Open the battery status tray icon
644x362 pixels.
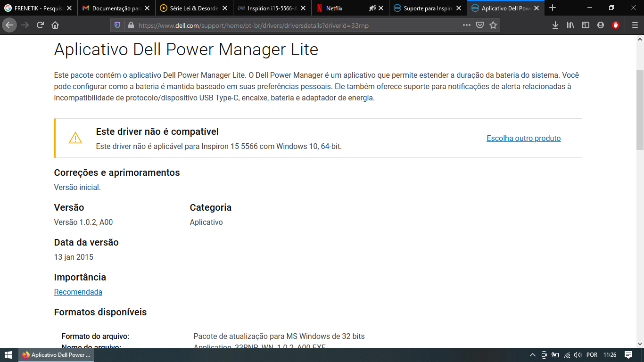pyautogui.click(x=555, y=355)
